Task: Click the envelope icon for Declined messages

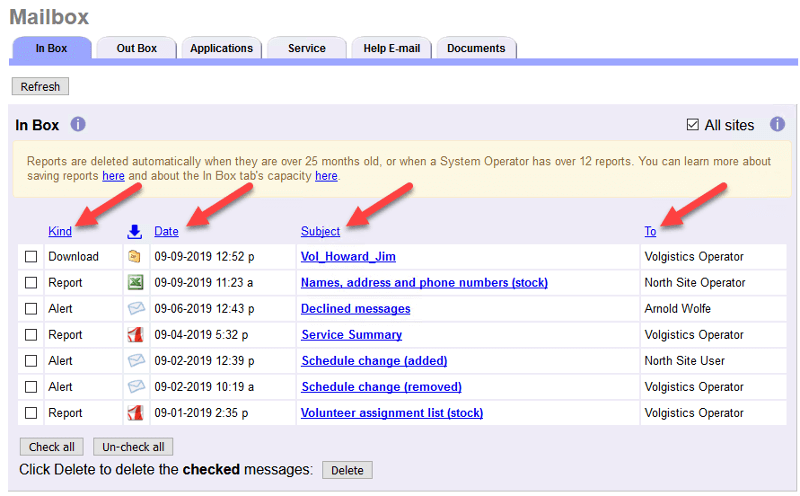Action: (135, 309)
